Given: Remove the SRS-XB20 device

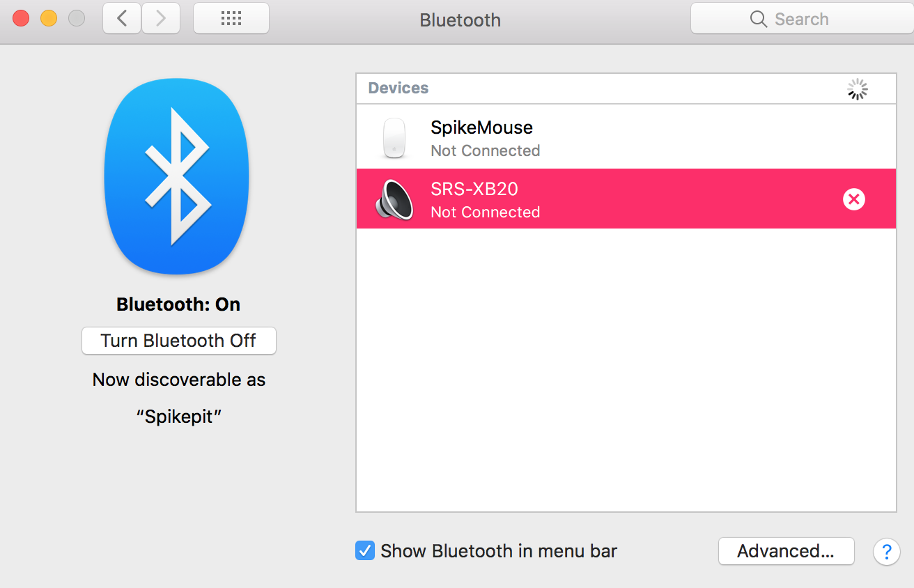Looking at the screenshot, I should coord(853,200).
